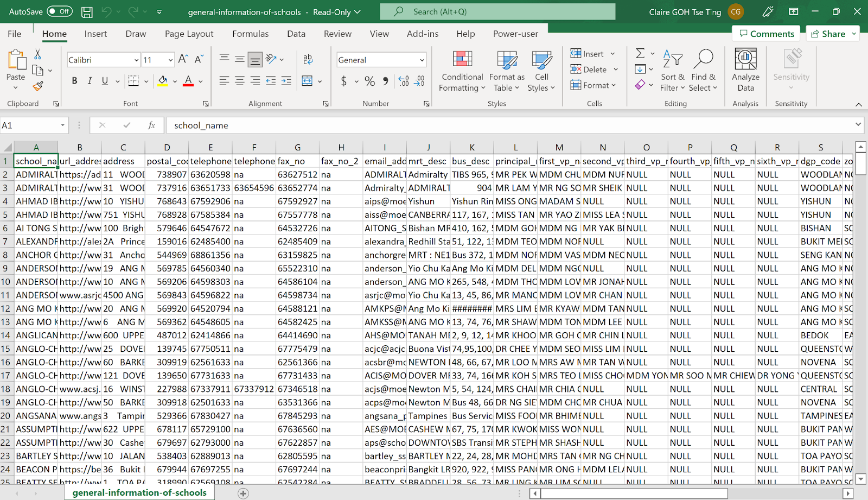Toggle Bold formatting

(74, 81)
